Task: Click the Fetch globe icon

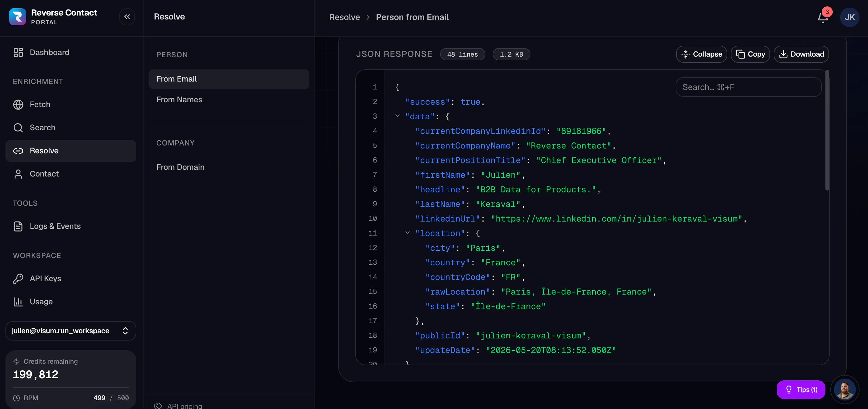Action: (x=18, y=104)
